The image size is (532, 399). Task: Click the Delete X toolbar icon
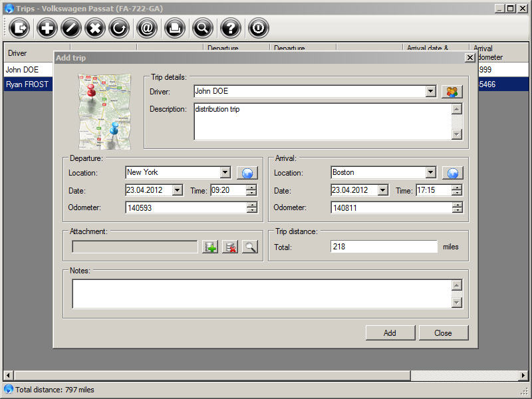point(95,27)
